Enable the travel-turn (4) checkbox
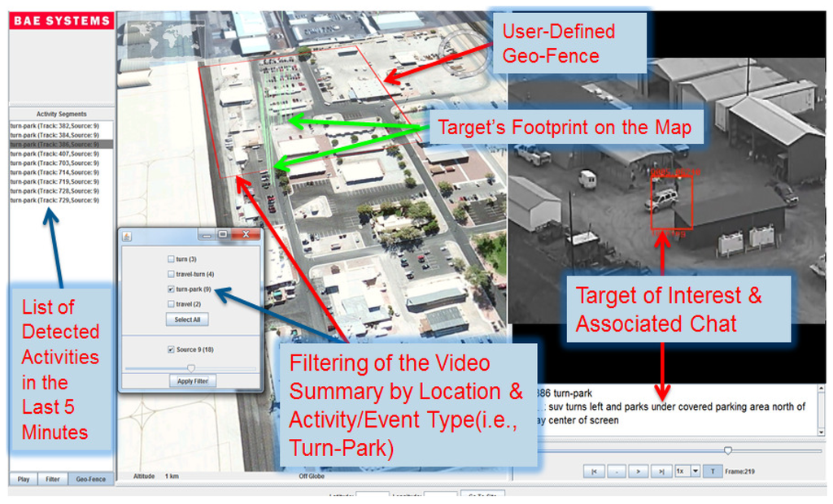This screenshot has width=833, height=504. click(171, 274)
